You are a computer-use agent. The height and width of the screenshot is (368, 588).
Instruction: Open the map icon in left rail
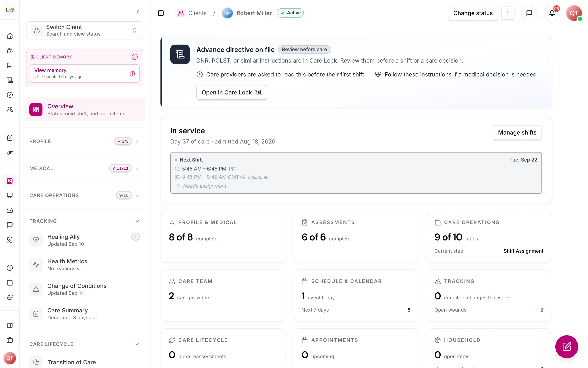[10, 325]
